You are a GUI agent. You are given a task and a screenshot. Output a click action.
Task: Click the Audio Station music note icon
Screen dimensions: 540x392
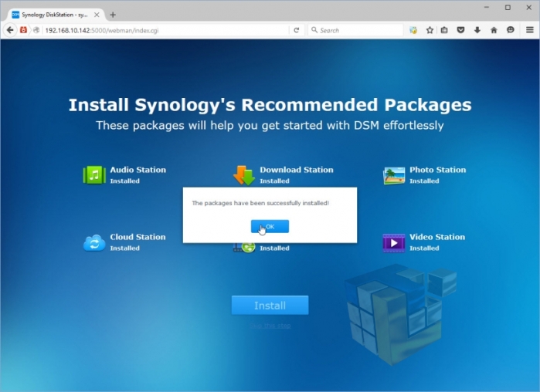coord(94,174)
